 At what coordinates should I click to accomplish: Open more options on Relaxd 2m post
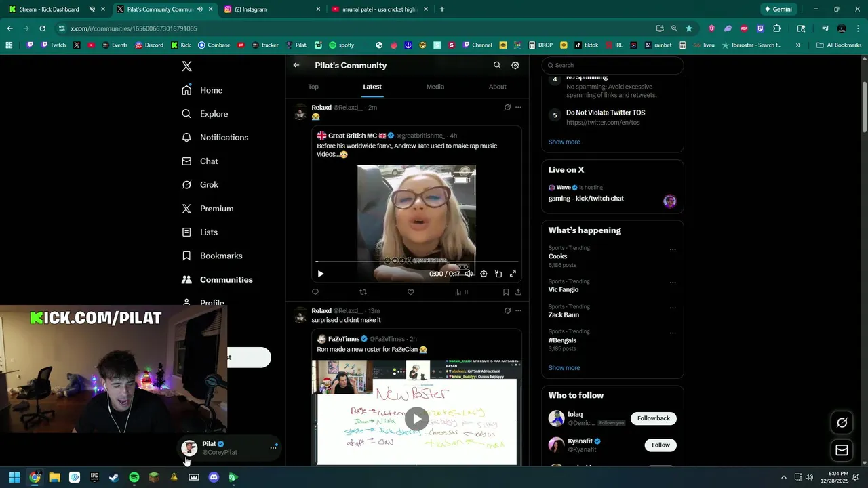pos(518,107)
